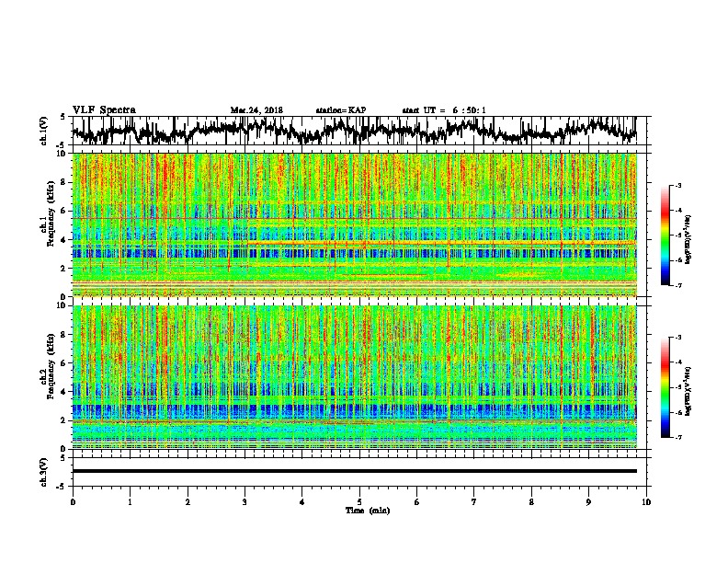The width and height of the screenshot is (728, 563).
Task: Click the "-5" tick on ch.3(V) axis
Action: tap(62, 487)
